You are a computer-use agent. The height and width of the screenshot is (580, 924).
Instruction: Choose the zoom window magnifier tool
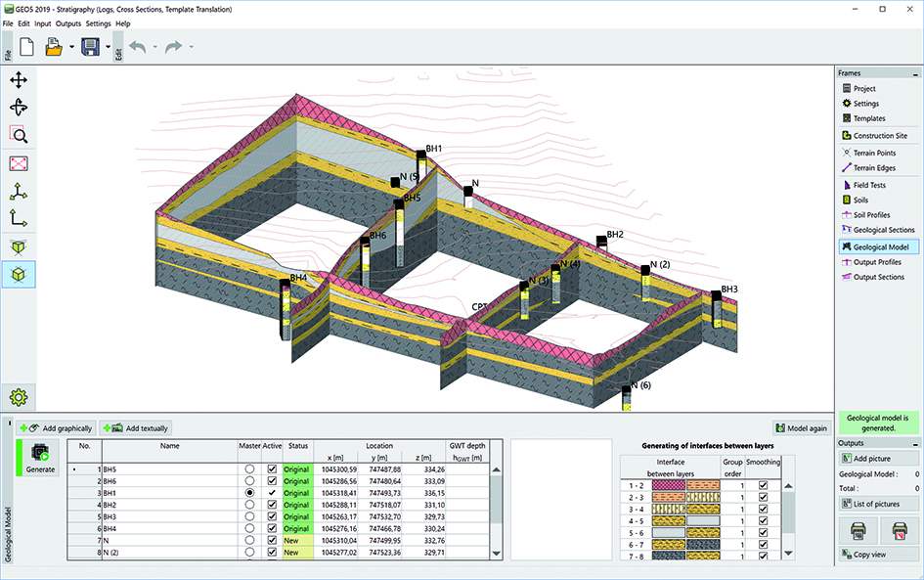(19, 135)
